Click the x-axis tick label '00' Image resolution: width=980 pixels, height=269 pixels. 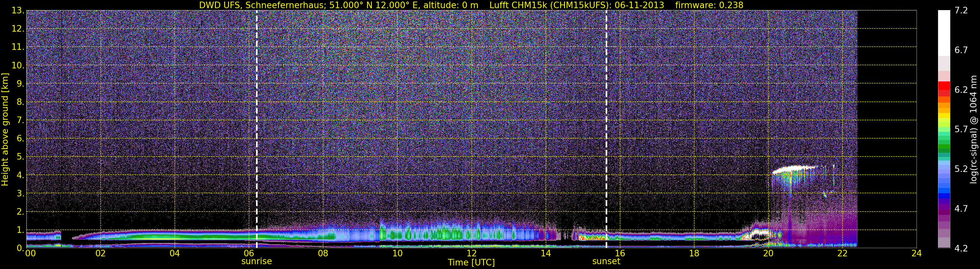[x=30, y=253]
